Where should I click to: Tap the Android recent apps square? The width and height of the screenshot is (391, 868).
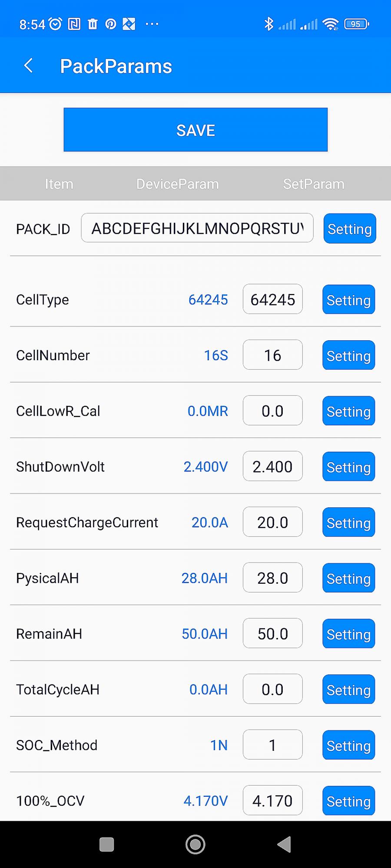106,845
